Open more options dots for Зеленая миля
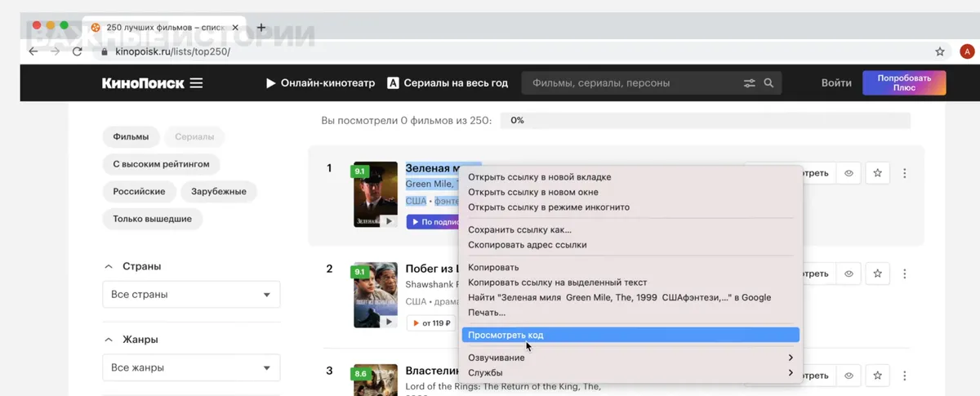 point(904,173)
